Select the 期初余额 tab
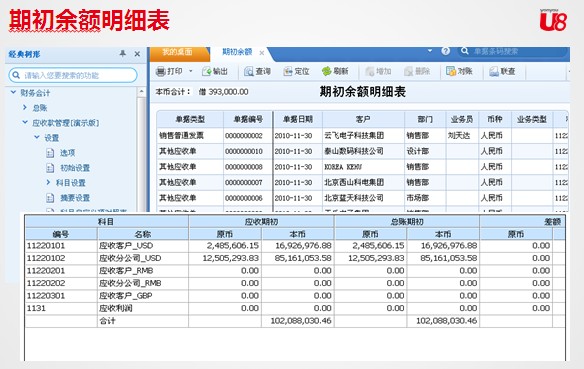Image resolution: width=584 pixels, height=369 pixels. click(237, 52)
